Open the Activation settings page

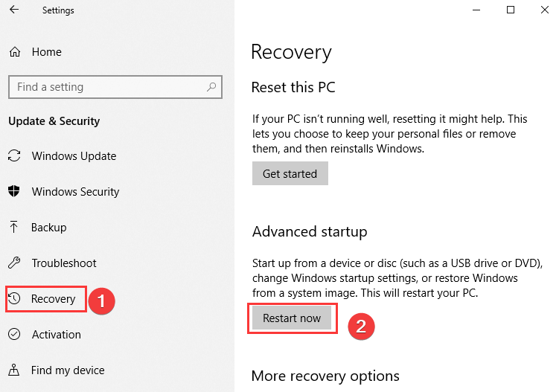tap(57, 335)
